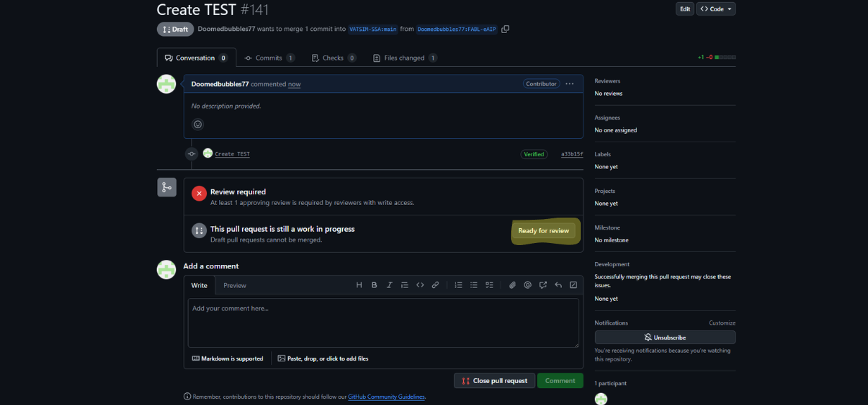Image resolution: width=868 pixels, height=405 pixels.
Task: Open the Code dropdown menu
Action: click(715, 9)
